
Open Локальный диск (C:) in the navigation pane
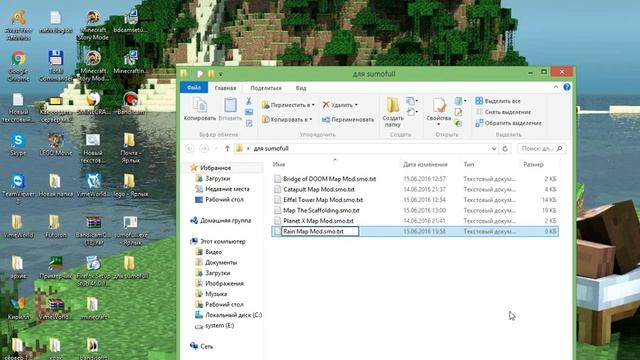click(x=233, y=315)
